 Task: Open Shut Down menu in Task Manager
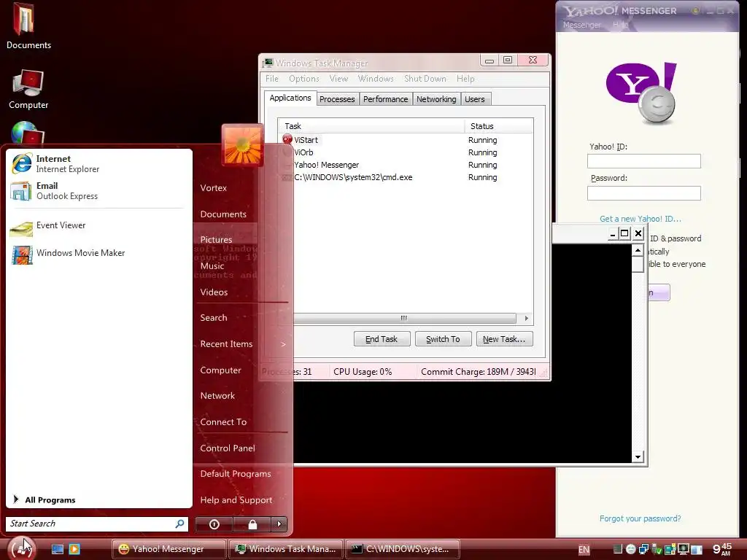[x=425, y=79]
